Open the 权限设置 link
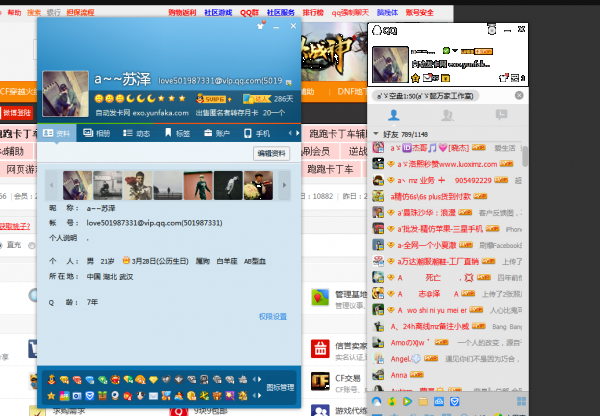The height and width of the screenshot is (416, 600). coord(273,316)
